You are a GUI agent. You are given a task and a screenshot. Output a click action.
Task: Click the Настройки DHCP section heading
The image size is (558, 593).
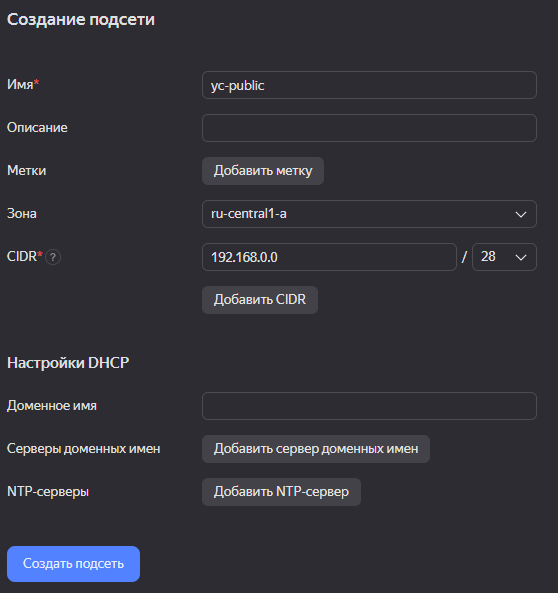point(68,363)
